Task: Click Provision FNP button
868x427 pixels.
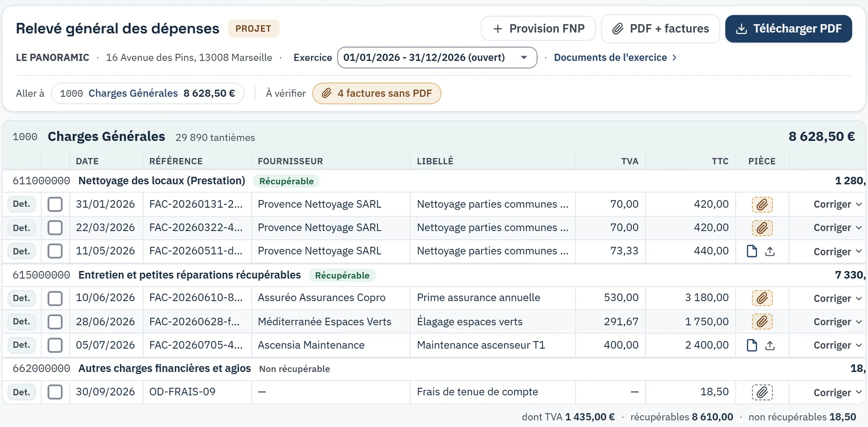Action: 538,29
